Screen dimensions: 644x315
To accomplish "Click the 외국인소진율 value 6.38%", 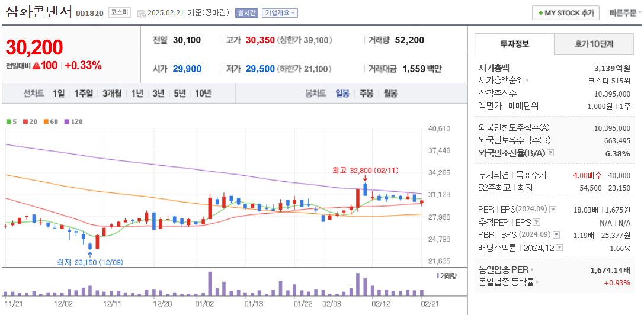I will point(618,153).
